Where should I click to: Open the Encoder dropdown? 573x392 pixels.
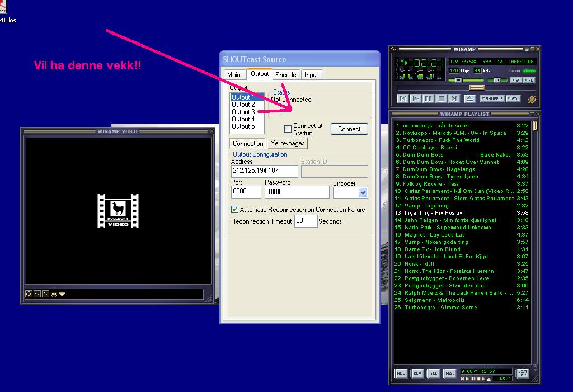point(363,192)
